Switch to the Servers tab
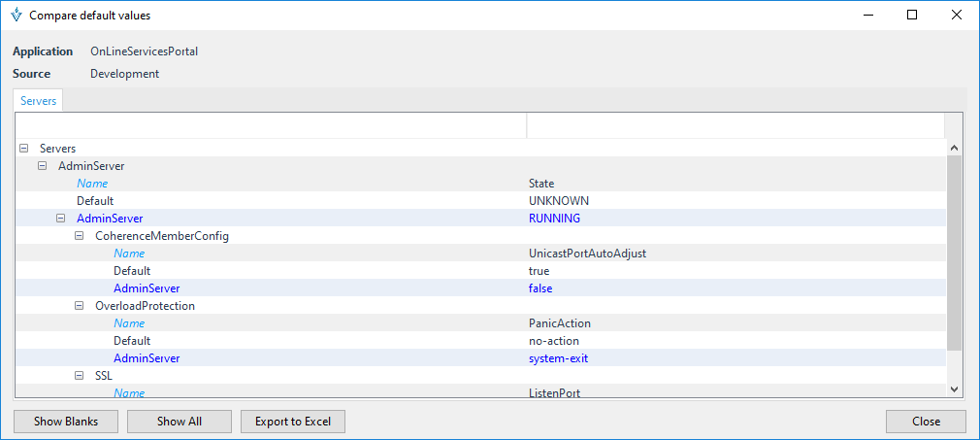 tap(39, 101)
